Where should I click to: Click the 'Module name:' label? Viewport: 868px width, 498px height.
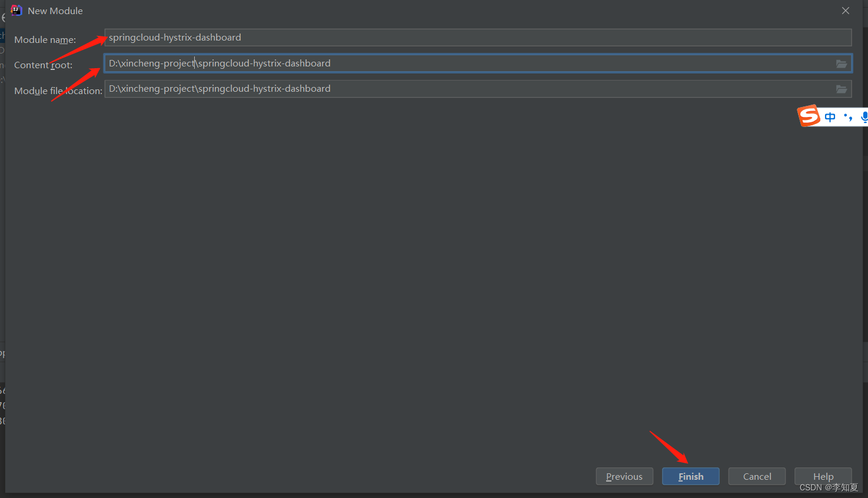coord(45,40)
